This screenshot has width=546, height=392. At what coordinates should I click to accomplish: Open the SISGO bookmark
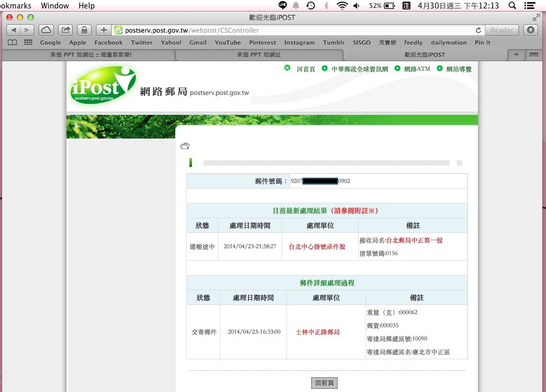pyautogui.click(x=361, y=43)
